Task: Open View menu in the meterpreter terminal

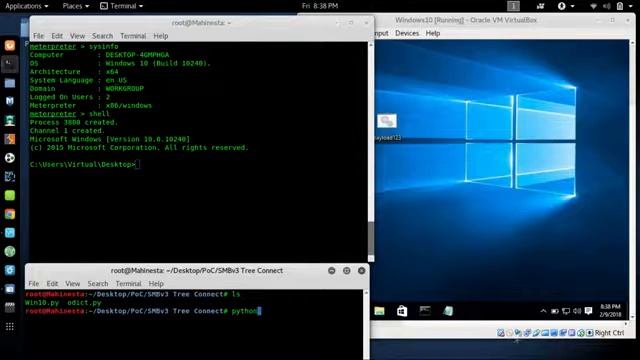Action: pos(77,36)
